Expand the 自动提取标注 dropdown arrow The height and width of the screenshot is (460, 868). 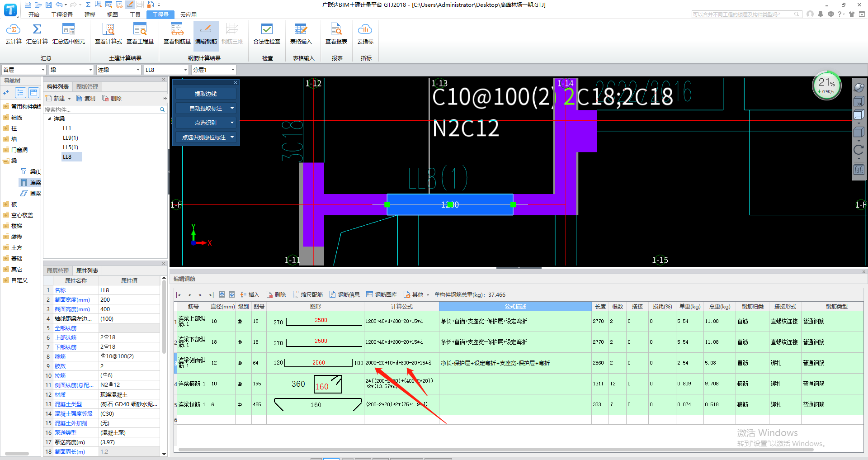[232, 108]
